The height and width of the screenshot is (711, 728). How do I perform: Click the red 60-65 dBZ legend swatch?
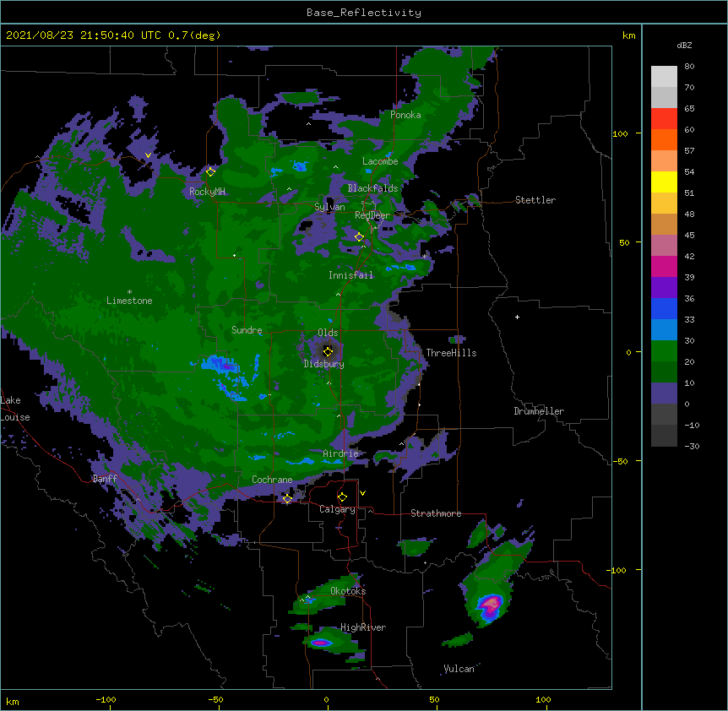click(x=664, y=118)
